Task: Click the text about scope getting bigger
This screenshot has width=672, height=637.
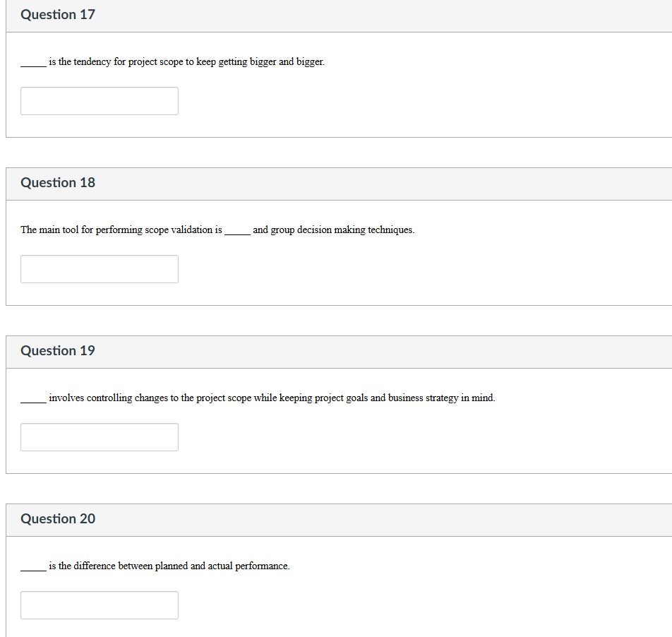Action: point(173,61)
